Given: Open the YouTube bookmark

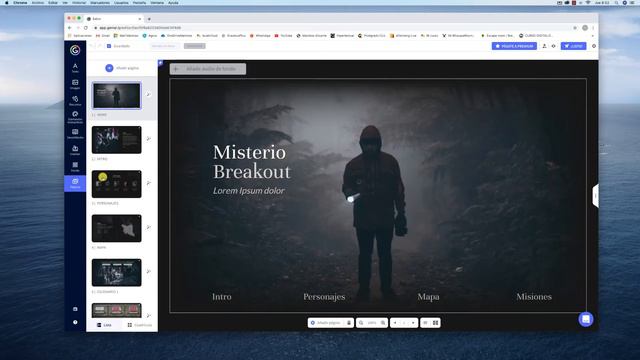Looking at the screenshot, I should [283, 36].
